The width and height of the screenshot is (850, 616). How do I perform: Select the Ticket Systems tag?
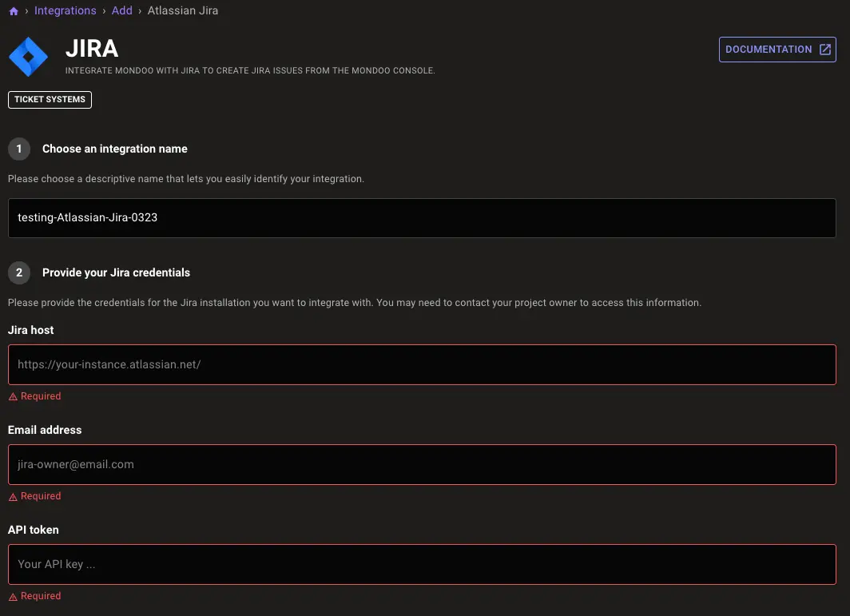tap(50, 100)
